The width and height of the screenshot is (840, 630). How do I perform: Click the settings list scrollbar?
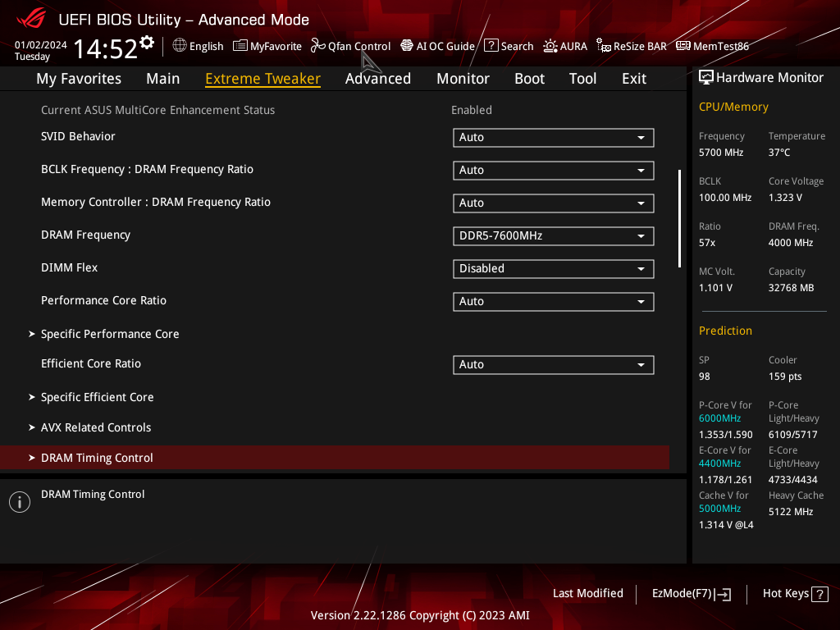[679, 218]
